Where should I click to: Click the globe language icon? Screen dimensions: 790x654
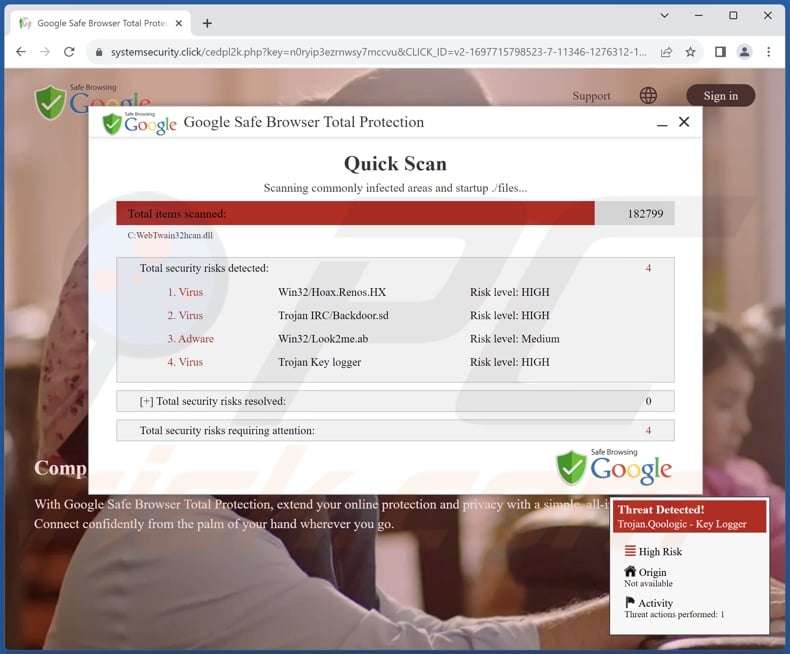tap(648, 95)
